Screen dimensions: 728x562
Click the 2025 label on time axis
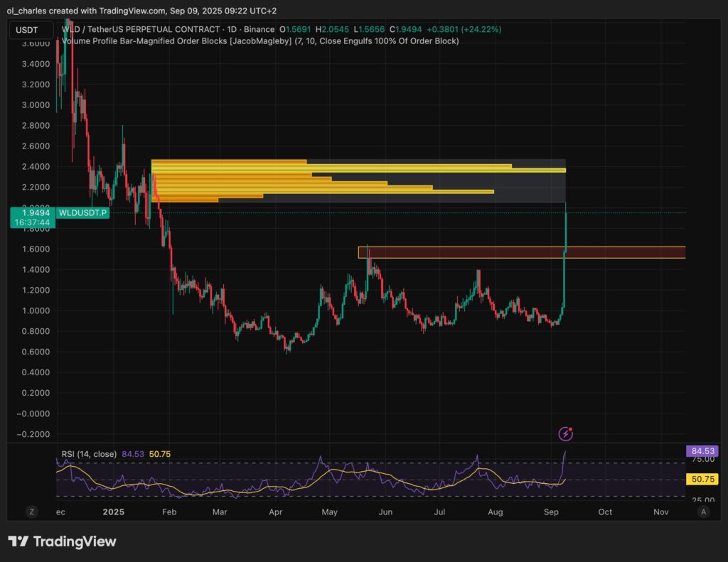(x=113, y=512)
